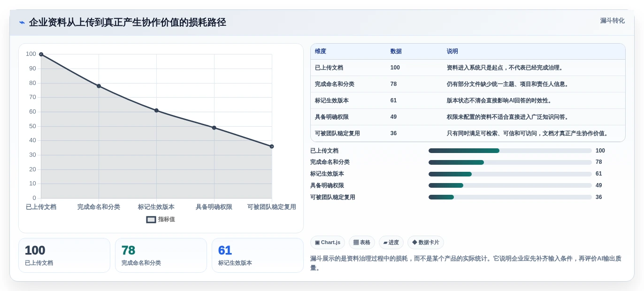Click the 具备明确权限 progress bar

pos(510,185)
